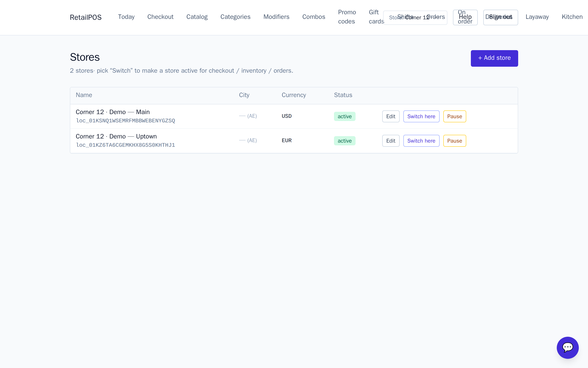
Task: Click the Sign out button
Action: 500,17
